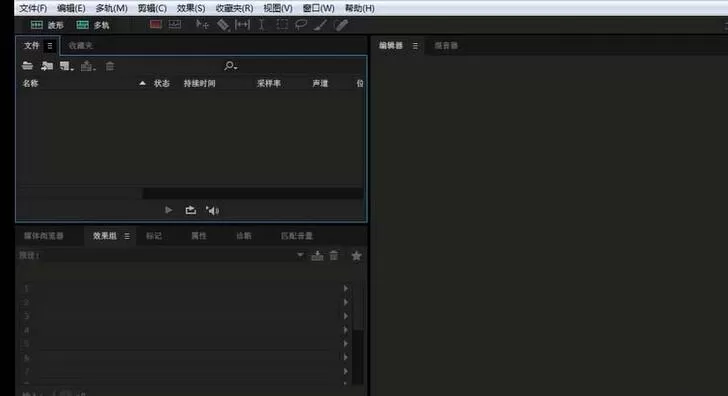Select the Razor tool in the toolbar
The image size is (728, 396).
(x=223, y=25)
